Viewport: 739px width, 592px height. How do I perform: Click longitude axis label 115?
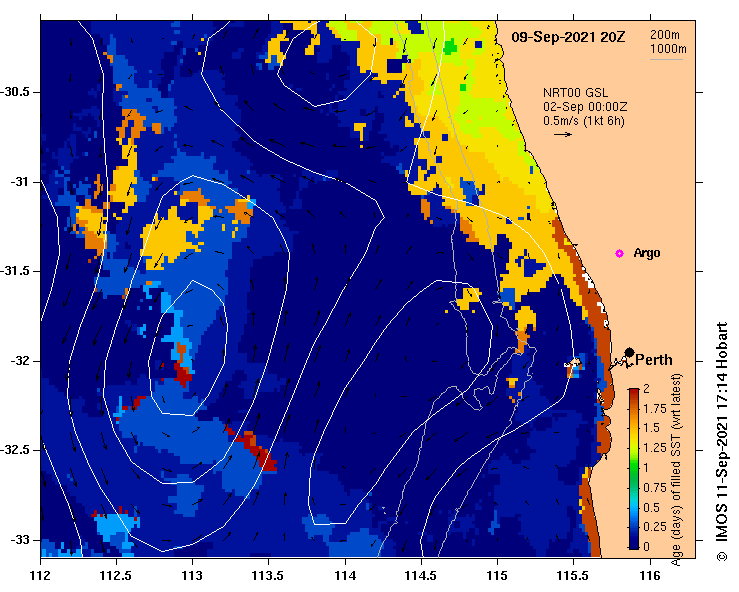(497, 576)
